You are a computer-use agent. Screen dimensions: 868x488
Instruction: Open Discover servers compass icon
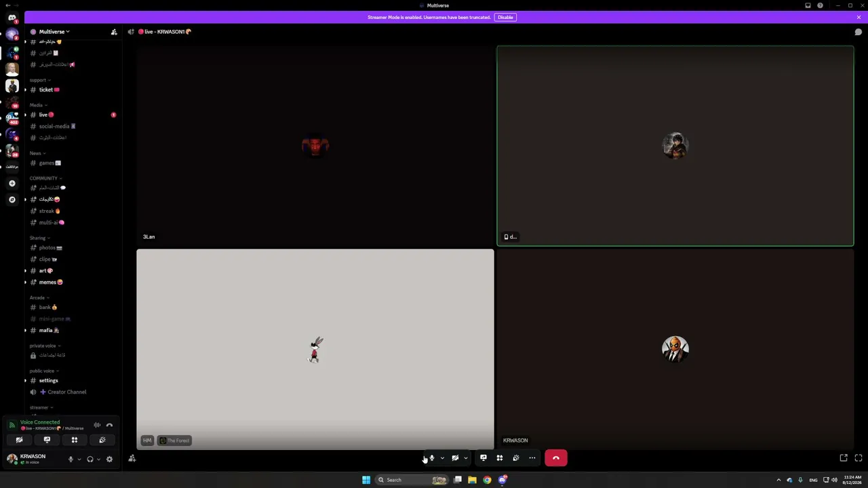click(x=12, y=199)
